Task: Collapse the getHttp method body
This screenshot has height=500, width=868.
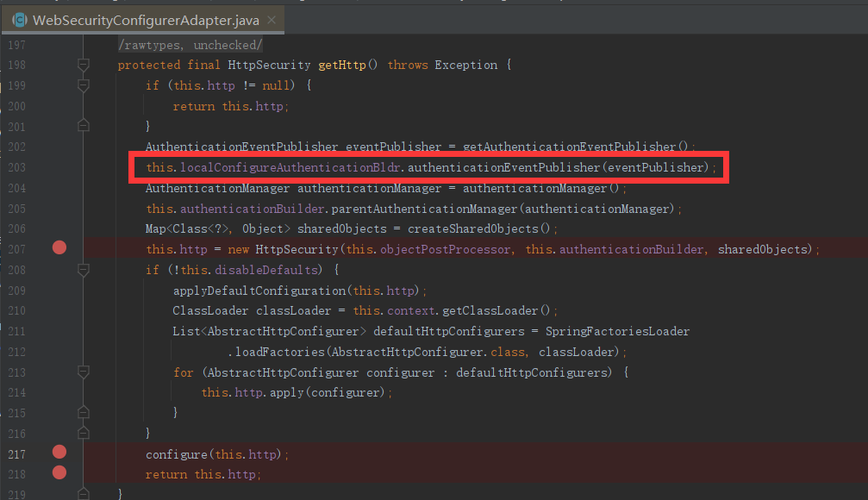Action: click(x=83, y=64)
